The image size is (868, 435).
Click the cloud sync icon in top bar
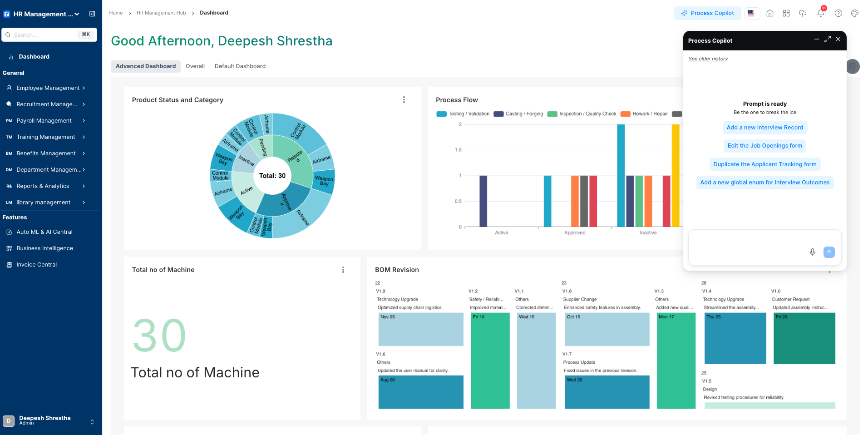(x=803, y=13)
